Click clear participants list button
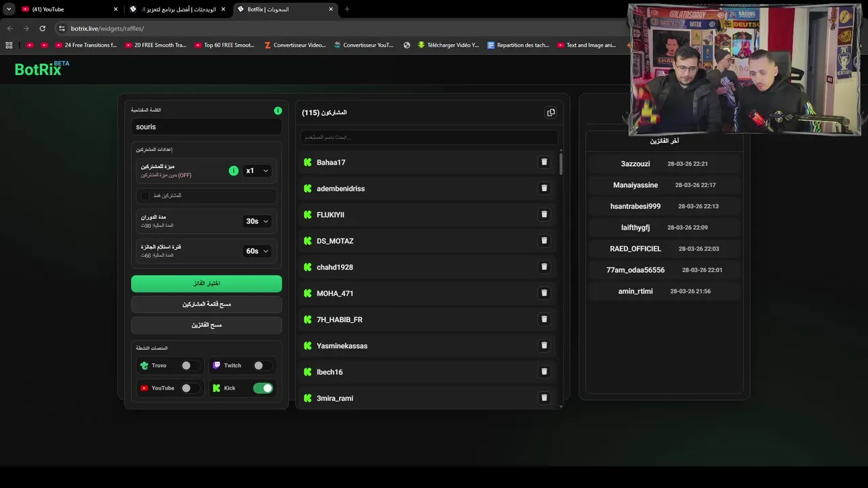 pos(206,304)
